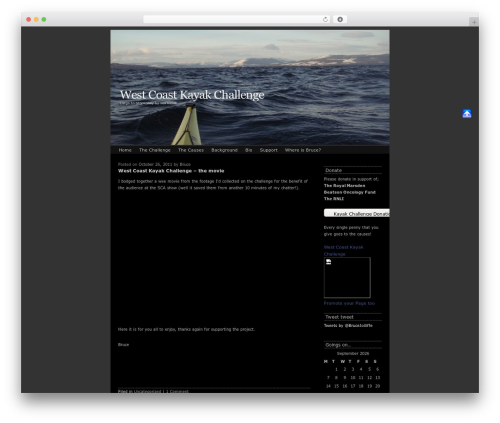Open a new tab with the plus icon
The height and width of the screenshot is (423, 500).
(474, 22)
